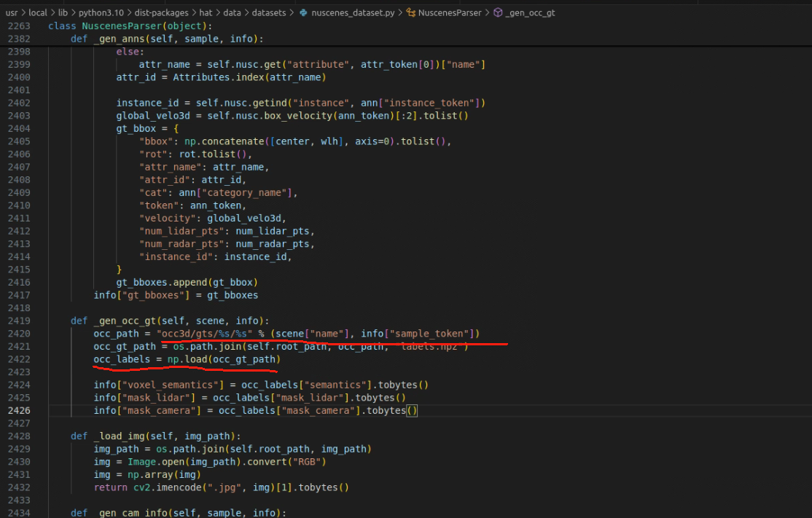
Task: Click the "occ3d/gts/%s/%s" string literal
Action: click(x=204, y=334)
